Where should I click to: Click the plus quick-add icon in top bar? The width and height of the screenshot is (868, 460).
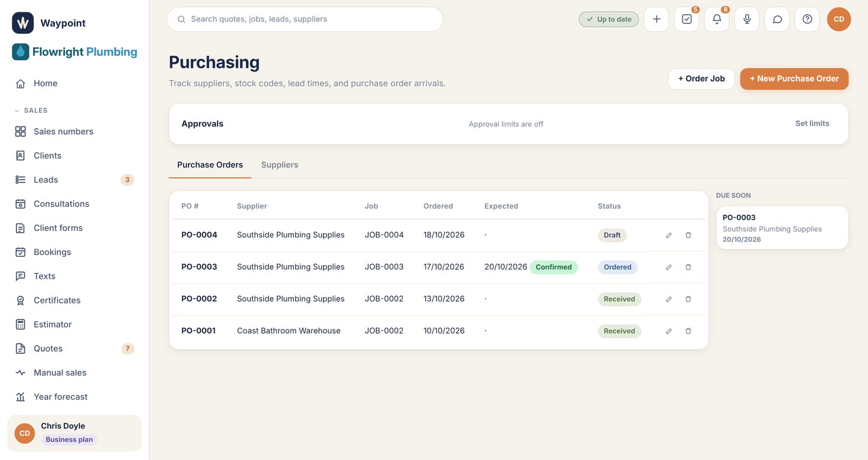pos(656,19)
